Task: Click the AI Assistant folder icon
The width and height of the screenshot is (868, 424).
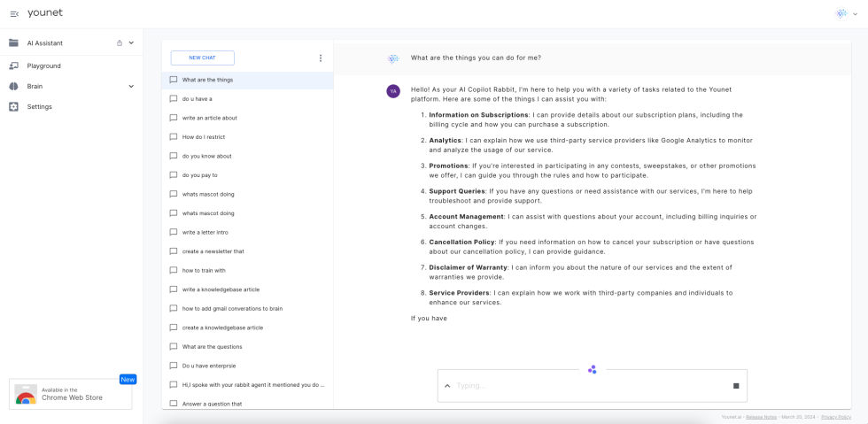Action: tap(13, 42)
